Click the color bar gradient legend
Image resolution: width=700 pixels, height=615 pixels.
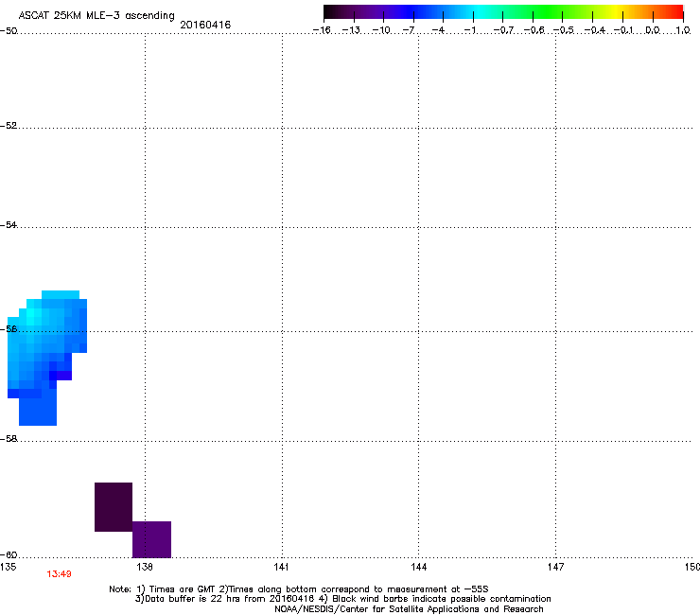pos(503,12)
